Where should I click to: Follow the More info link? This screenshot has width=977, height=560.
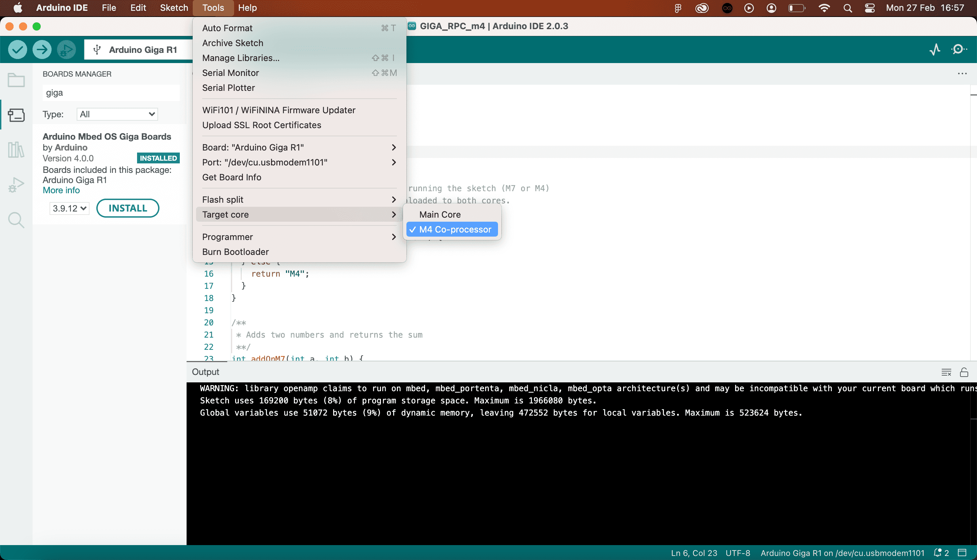[61, 191]
